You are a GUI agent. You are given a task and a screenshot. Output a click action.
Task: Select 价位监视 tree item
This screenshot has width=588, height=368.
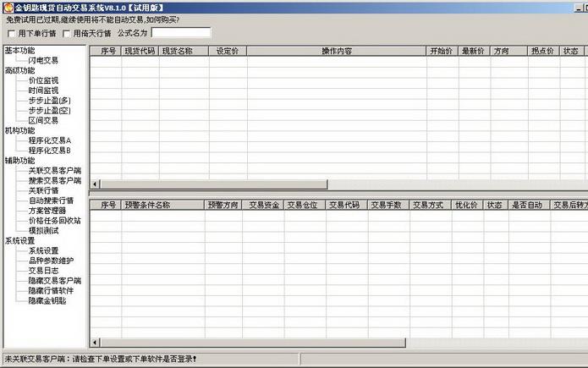click(43, 80)
